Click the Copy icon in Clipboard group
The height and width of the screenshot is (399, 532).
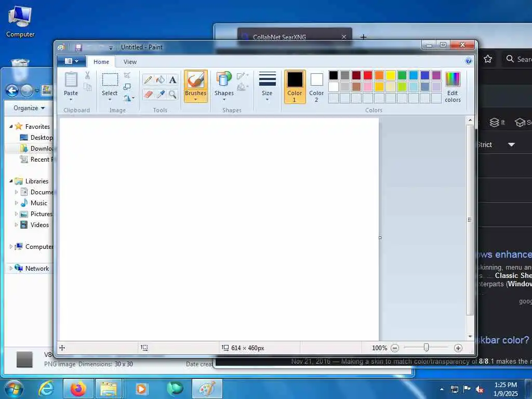click(x=87, y=87)
